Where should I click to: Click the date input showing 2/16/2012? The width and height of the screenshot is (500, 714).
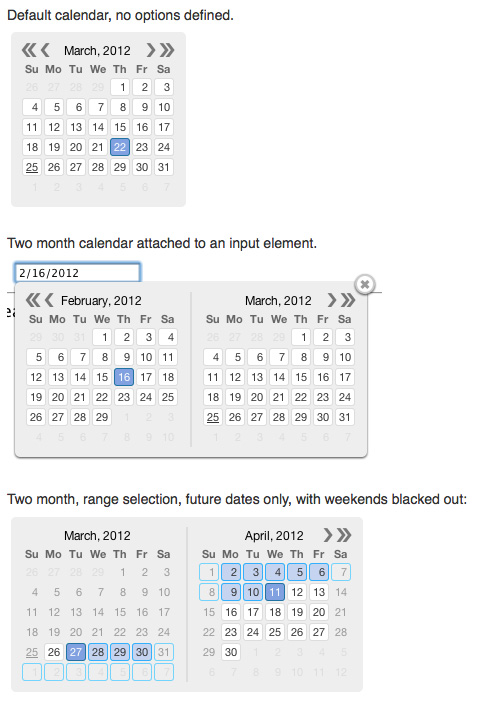tap(77, 273)
